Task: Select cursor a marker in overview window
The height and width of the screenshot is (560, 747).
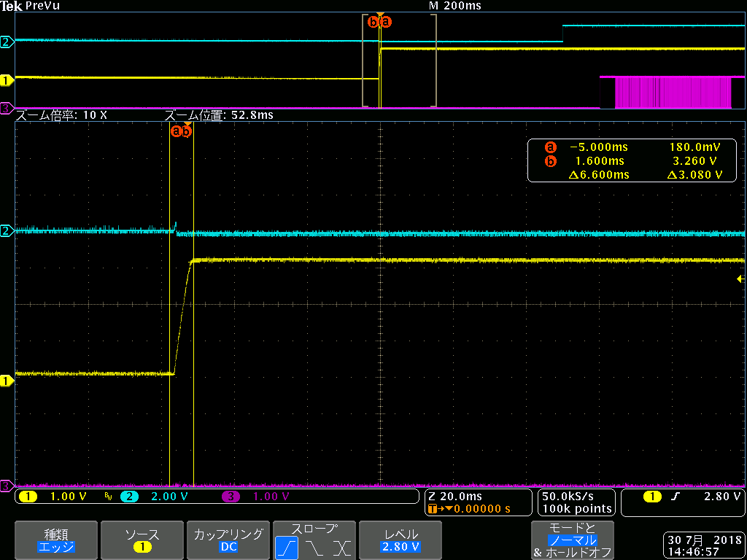Action: (x=386, y=22)
